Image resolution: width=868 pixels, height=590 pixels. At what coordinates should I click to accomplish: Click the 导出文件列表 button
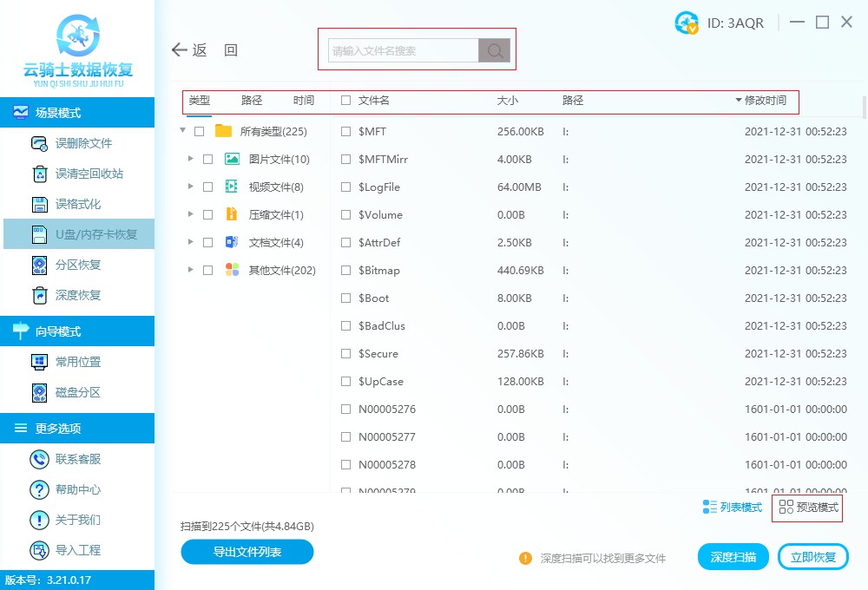[x=247, y=552]
